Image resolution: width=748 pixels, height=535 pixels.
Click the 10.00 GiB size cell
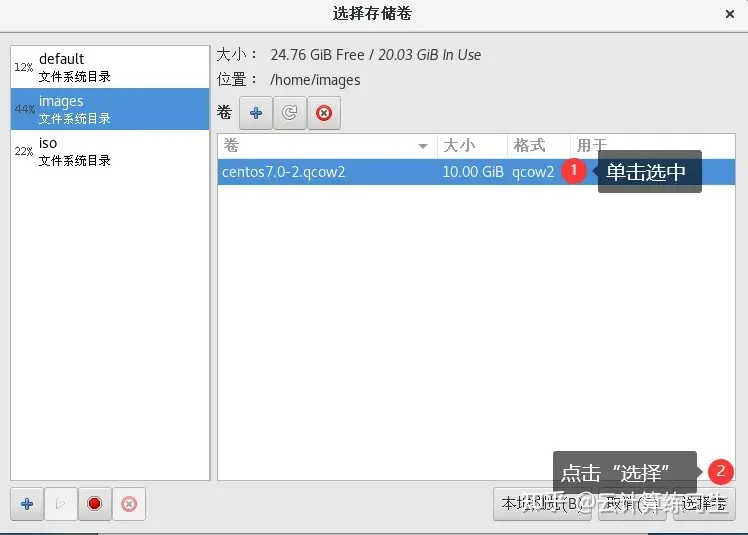coord(473,172)
